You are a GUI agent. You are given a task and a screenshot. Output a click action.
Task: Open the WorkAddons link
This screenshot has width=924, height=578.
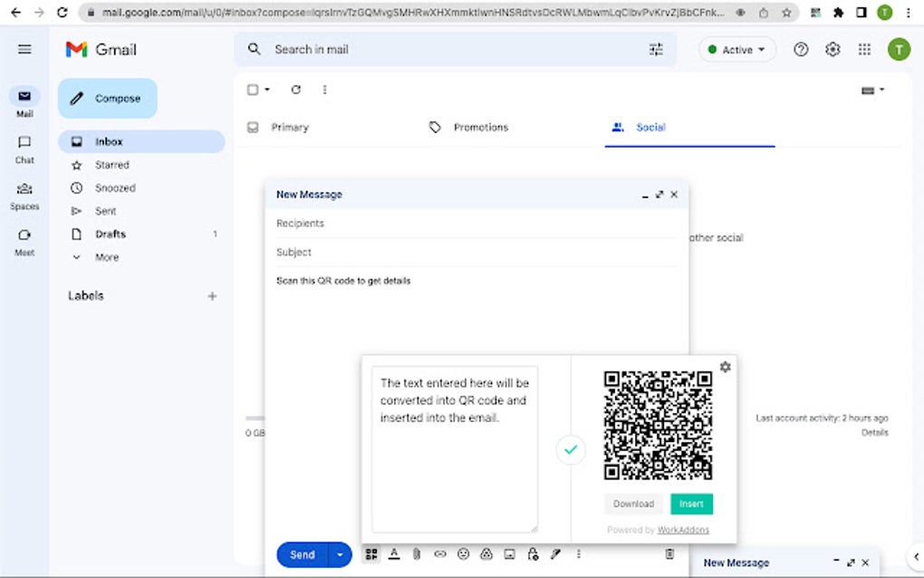pos(683,529)
